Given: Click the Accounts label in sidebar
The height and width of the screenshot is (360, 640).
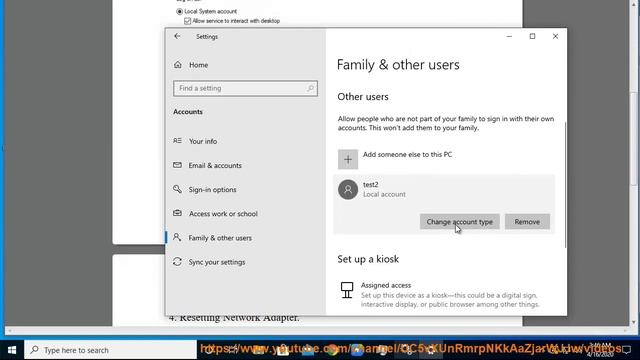Looking at the screenshot, I should coord(188,112).
